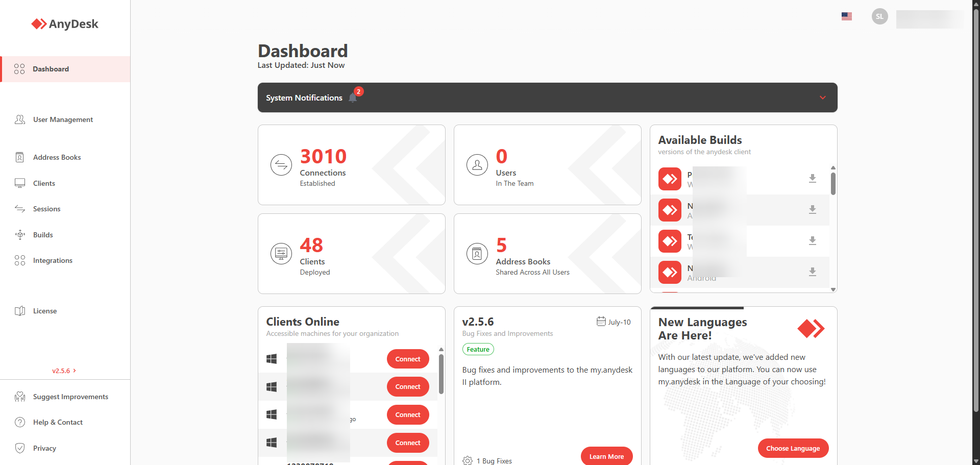Click the Integrations sidebar icon
The height and width of the screenshot is (465, 980).
pos(20,260)
